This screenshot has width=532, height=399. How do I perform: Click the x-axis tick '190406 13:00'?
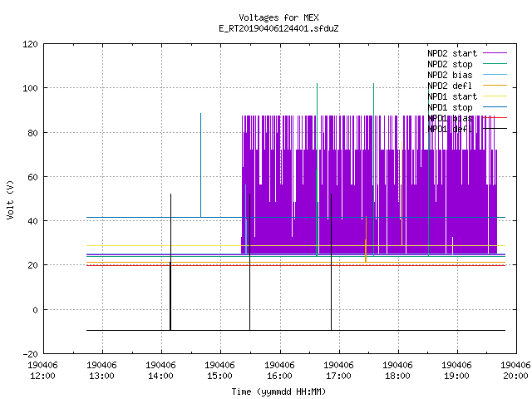(x=101, y=371)
